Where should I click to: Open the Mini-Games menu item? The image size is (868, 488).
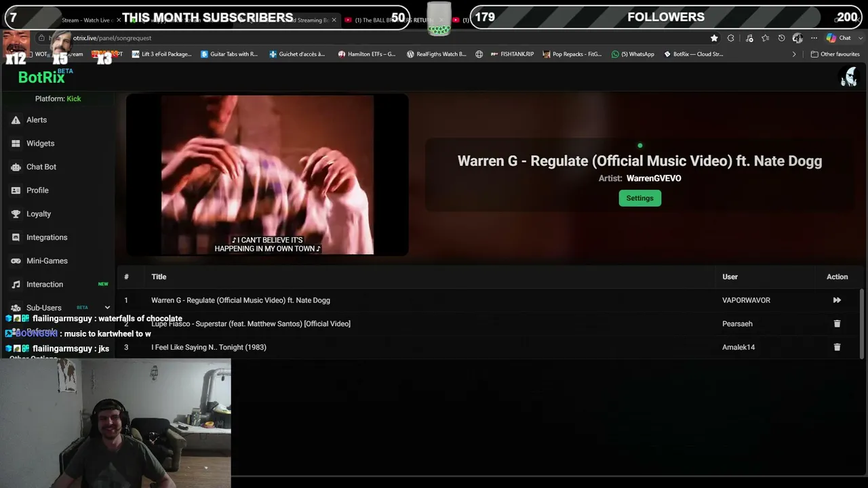[47, 261]
